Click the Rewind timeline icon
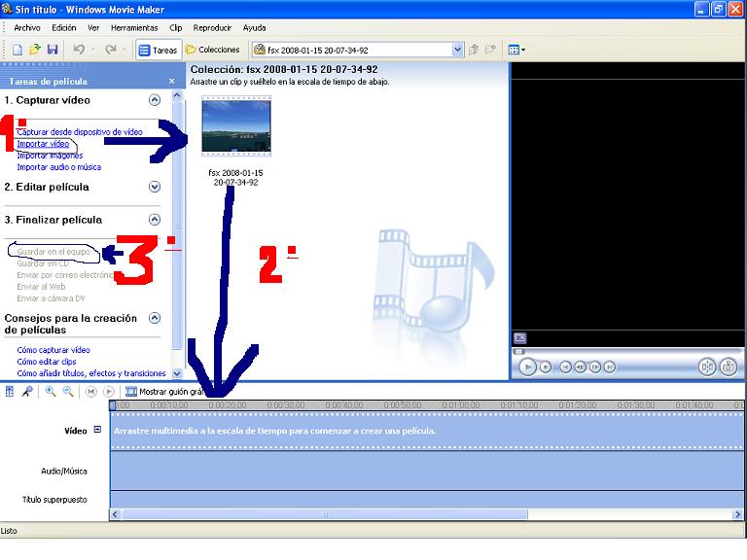The width and height of the screenshot is (747, 560). click(90, 392)
